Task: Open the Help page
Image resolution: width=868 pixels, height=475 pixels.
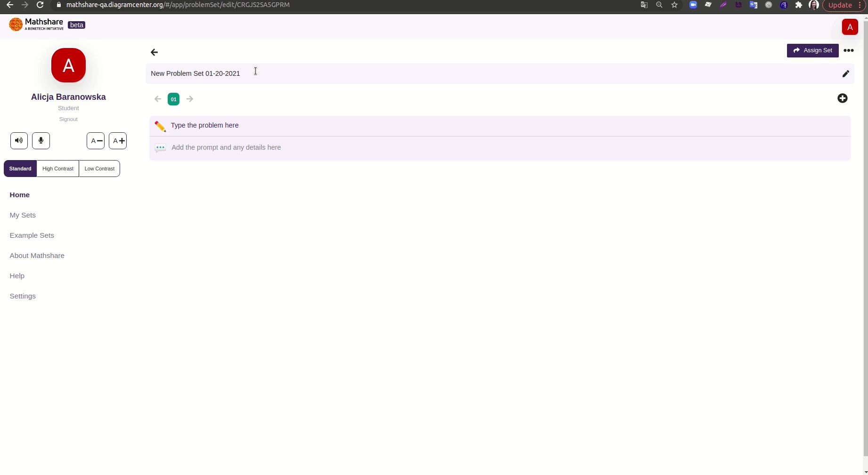Action: [17, 276]
